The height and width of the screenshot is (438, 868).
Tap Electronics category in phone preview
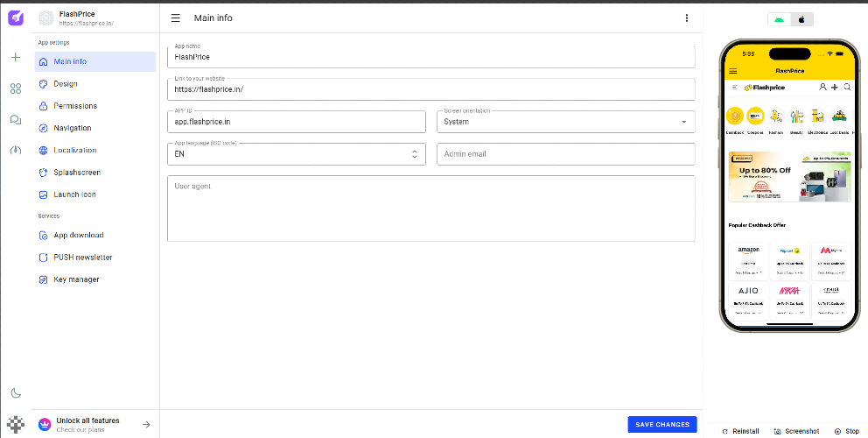(x=817, y=120)
